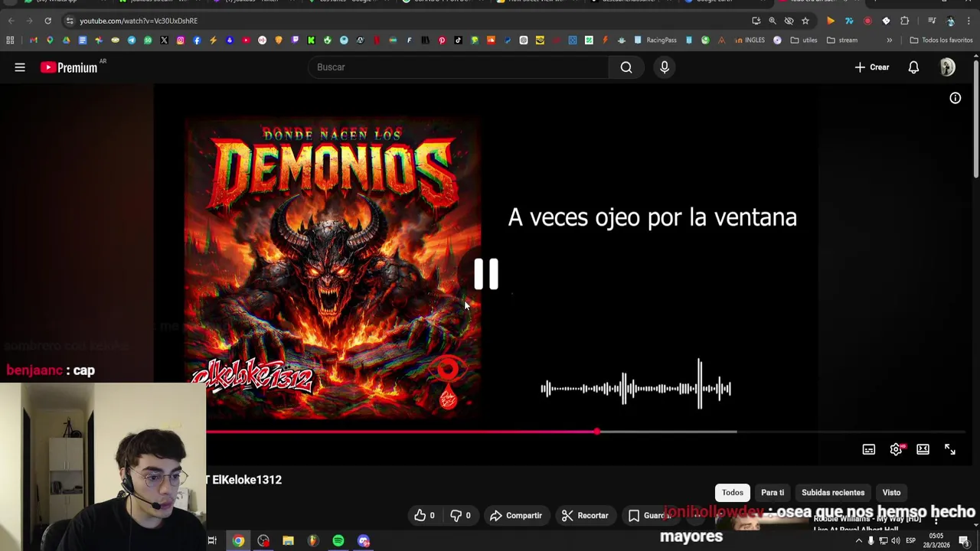Screen dimensions: 980x551
Task: Expand the utiles bookmarks folder
Action: pyautogui.click(x=804, y=40)
